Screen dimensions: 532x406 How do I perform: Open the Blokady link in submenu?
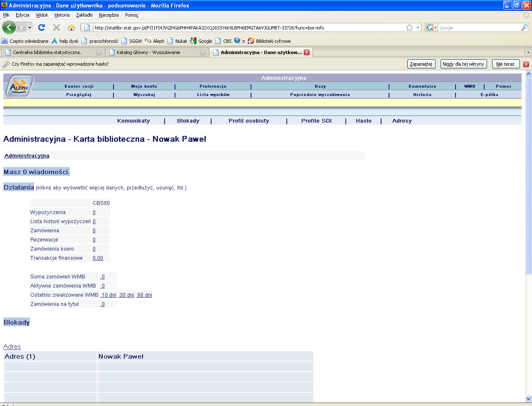tap(188, 121)
